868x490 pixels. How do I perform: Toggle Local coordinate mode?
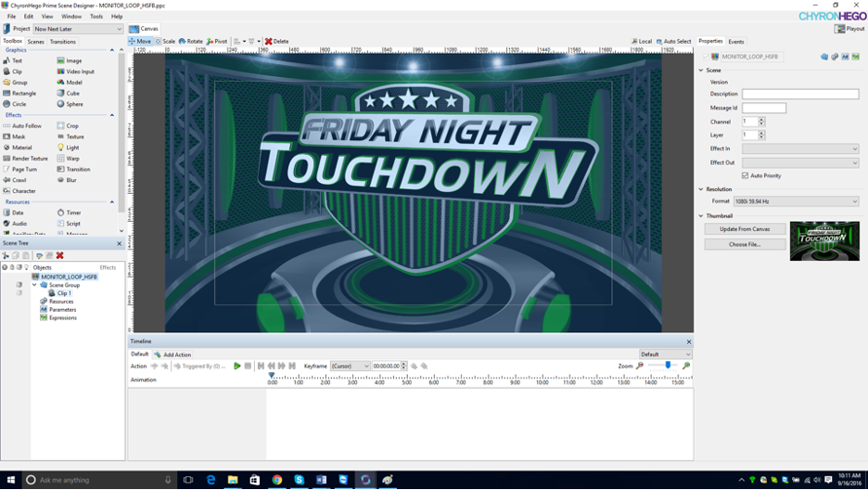pos(642,42)
